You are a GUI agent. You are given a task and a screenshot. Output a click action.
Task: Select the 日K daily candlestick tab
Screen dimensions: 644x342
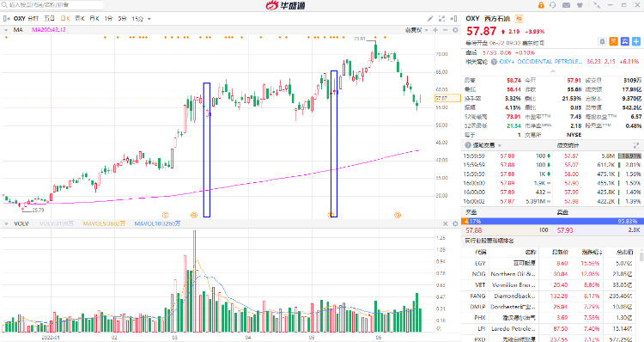click(x=65, y=19)
